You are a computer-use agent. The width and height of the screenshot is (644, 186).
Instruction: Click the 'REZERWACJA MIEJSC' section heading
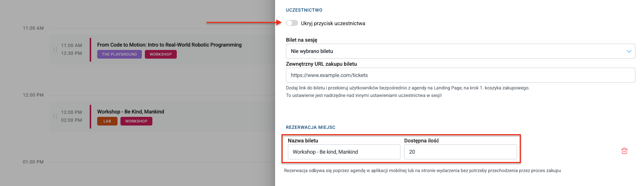tap(310, 127)
